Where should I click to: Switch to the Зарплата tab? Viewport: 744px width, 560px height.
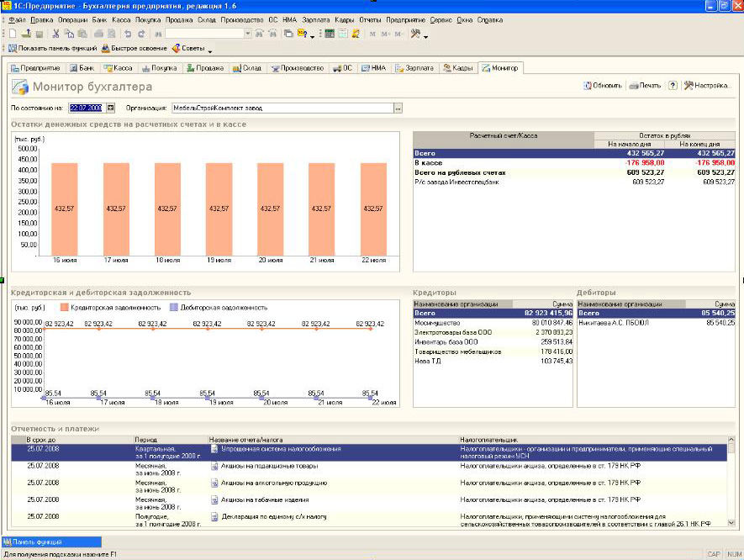414,68
